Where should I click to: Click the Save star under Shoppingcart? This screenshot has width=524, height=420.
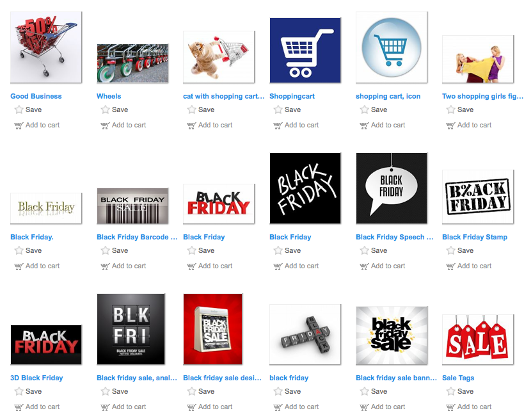coord(278,109)
